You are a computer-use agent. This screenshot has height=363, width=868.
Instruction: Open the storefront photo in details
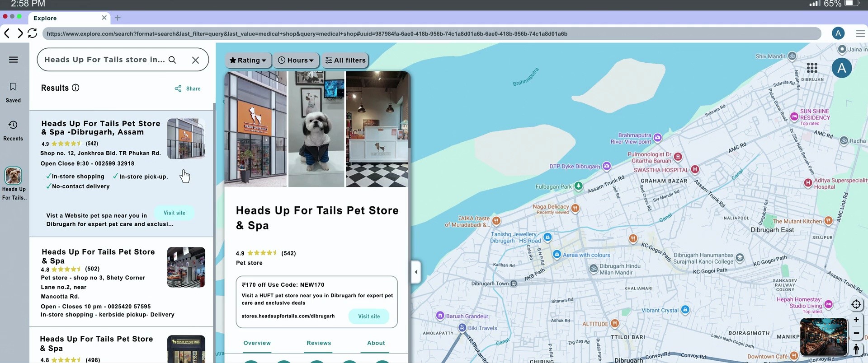[x=255, y=129]
